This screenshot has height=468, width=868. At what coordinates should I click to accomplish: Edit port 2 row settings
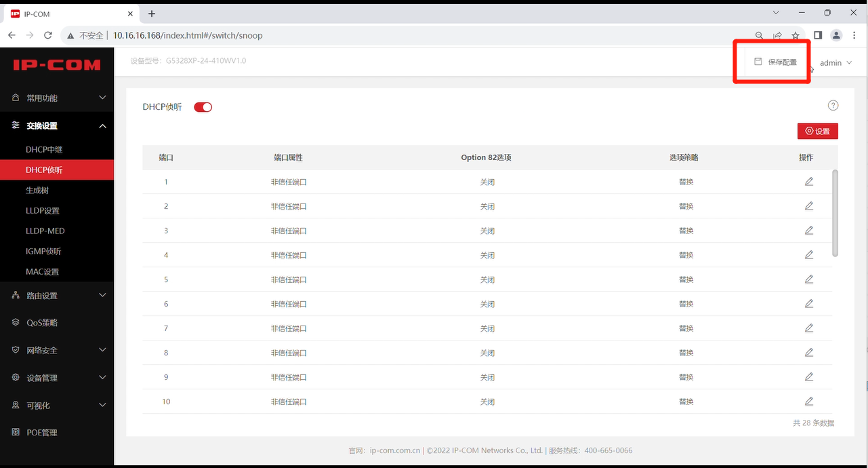(809, 206)
